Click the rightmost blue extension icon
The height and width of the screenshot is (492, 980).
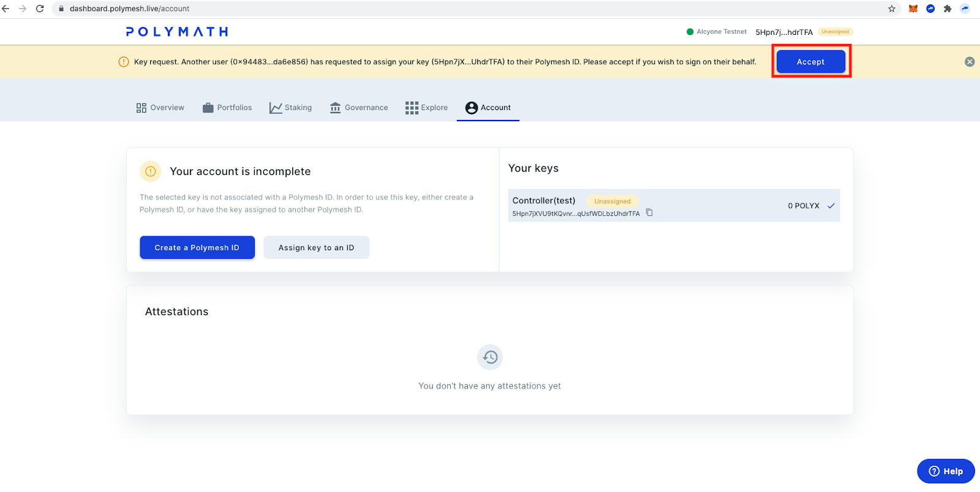(965, 9)
